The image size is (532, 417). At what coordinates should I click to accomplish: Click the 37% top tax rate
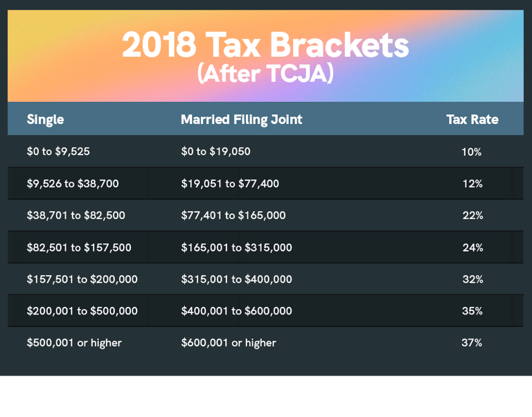pyautogui.click(x=472, y=343)
